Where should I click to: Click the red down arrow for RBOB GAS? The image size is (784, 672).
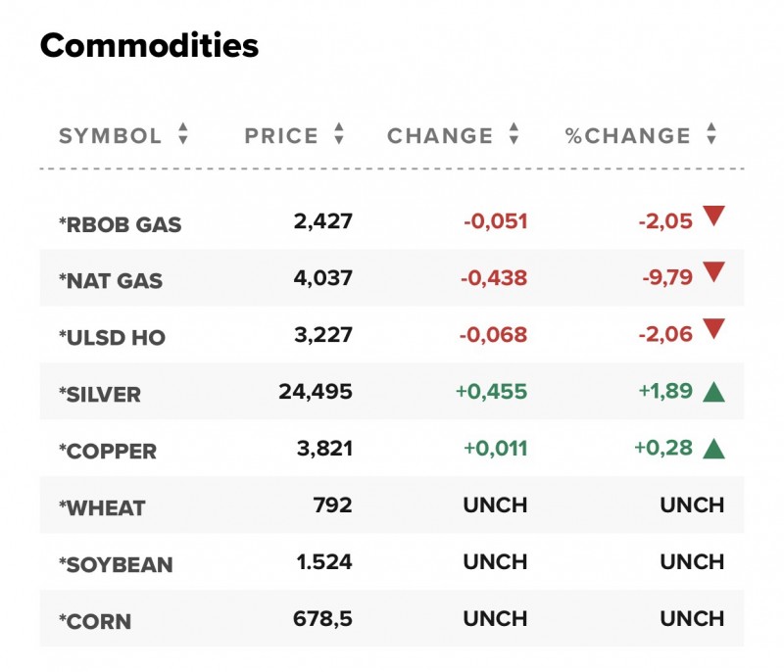(x=713, y=216)
